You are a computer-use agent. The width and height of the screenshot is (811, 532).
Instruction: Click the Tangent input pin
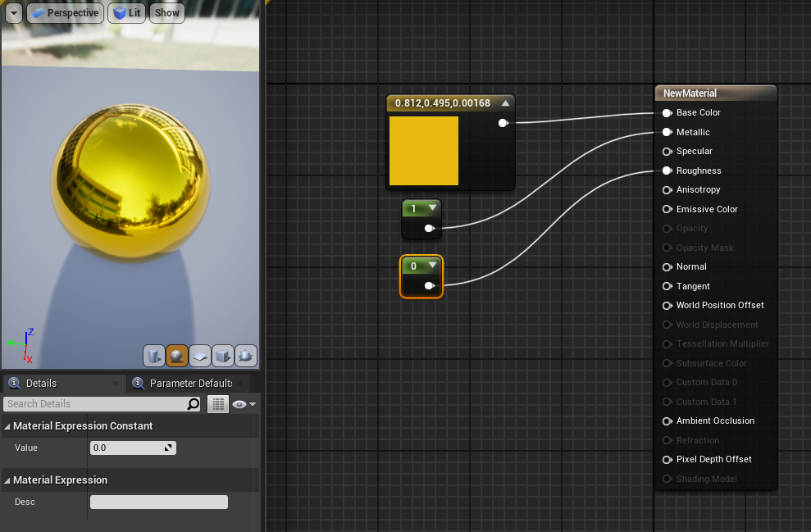pos(667,286)
